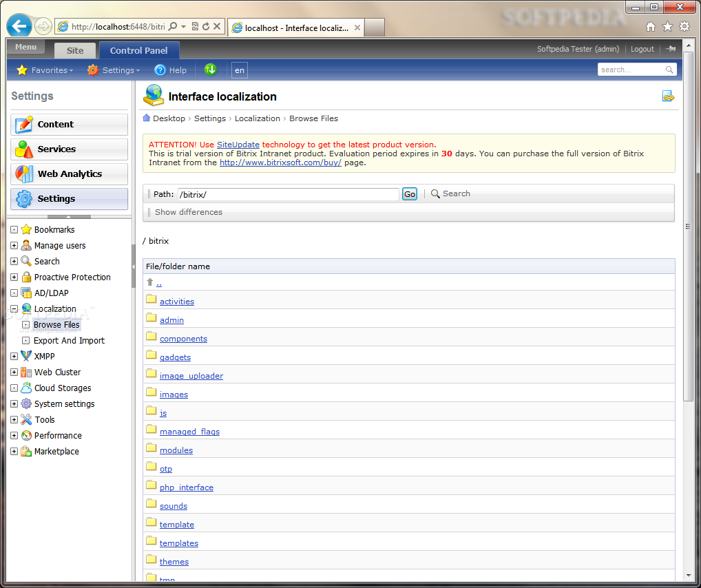This screenshot has height=588, width=701.
Task: Click the green update arrows icon
Action: (211, 70)
